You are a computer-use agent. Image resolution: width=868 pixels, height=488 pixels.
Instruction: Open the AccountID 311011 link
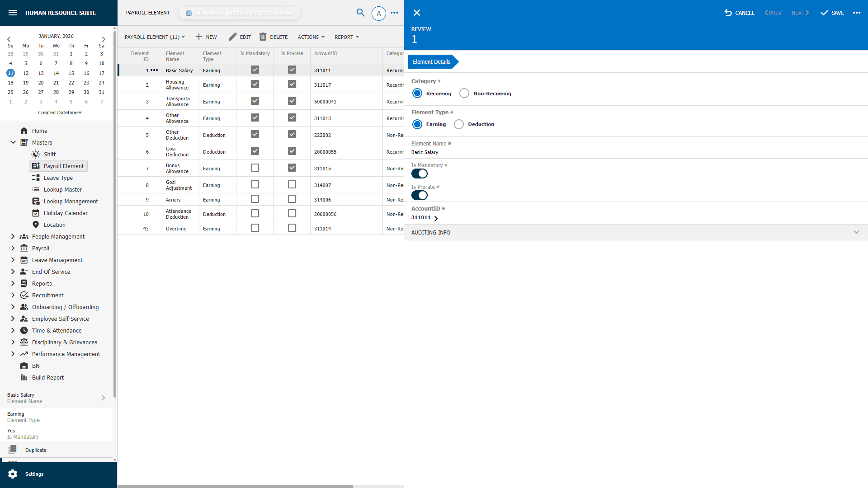(x=425, y=218)
